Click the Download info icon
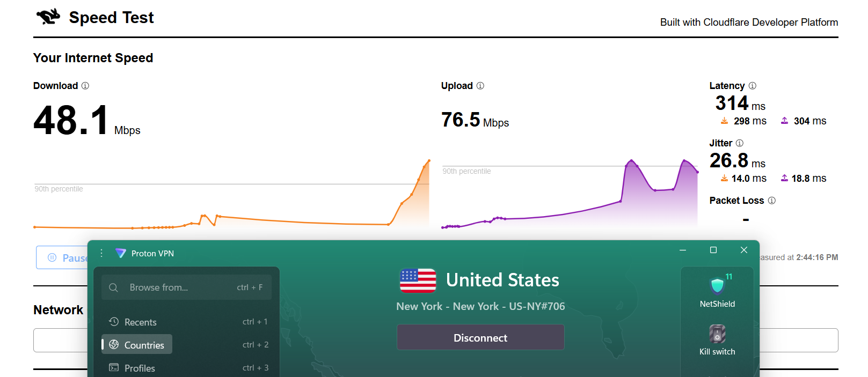 click(x=85, y=86)
